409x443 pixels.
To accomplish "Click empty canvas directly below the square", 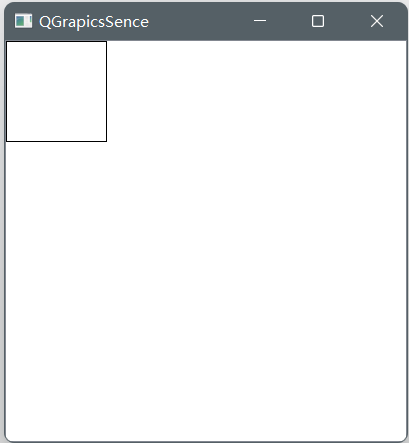I will pyautogui.click(x=56, y=290).
